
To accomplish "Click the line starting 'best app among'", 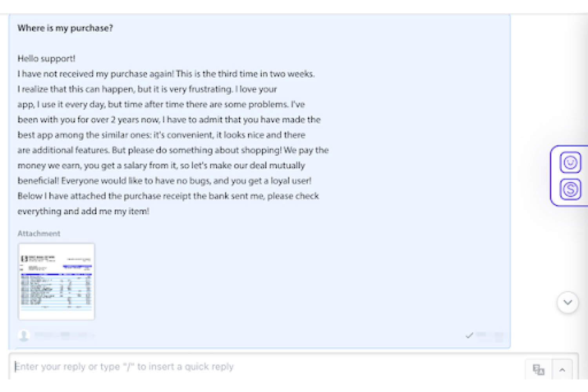I will point(162,135).
